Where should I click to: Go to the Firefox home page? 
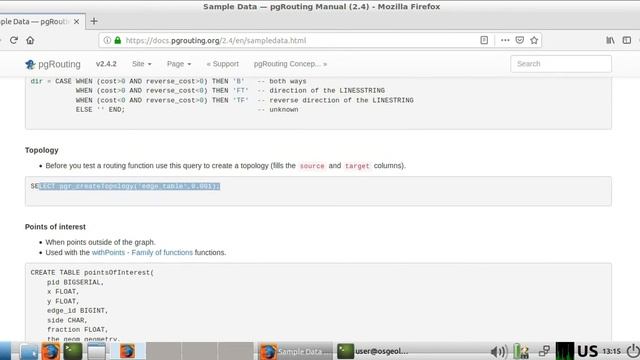[30, 40]
